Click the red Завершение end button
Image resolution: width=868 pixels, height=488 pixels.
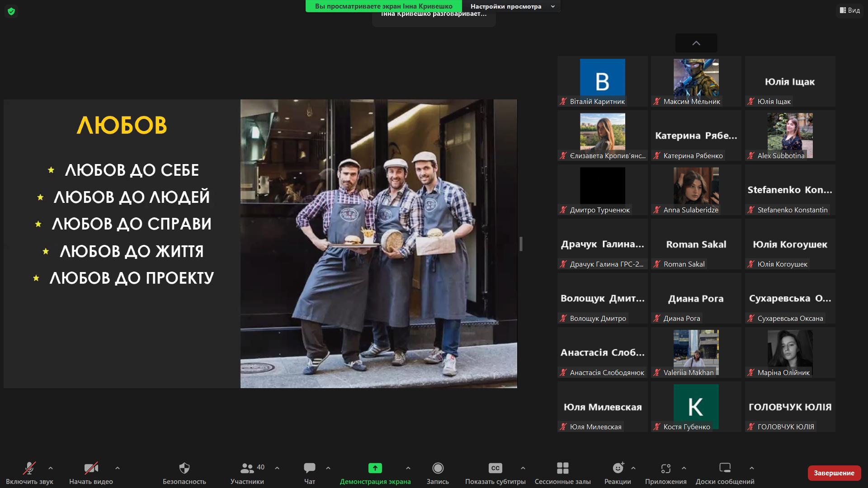click(x=834, y=473)
